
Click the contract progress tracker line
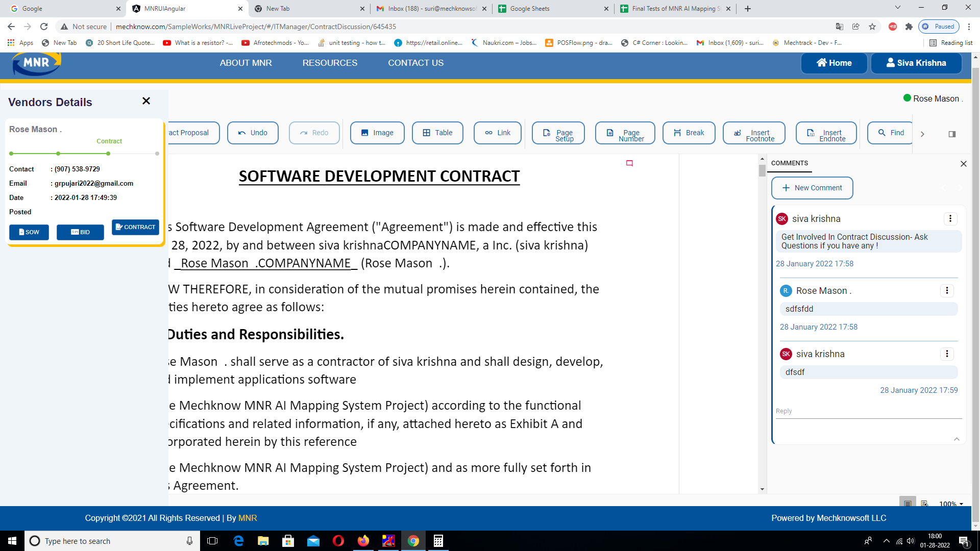click(84, 153)
